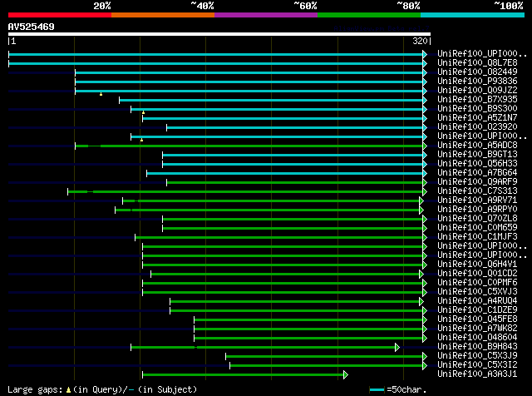Click the white start tick of the C5X3I2 alignment
The image size is (532, 396).
pos(229,366)
